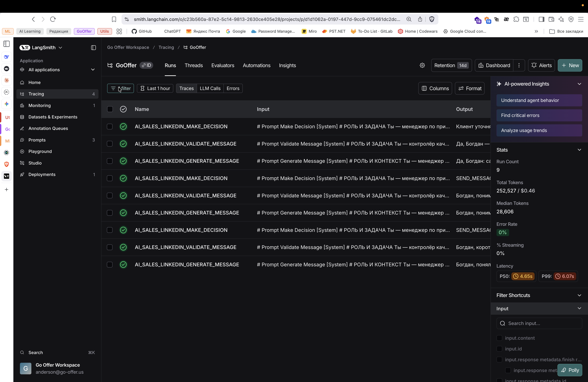Click the green New button
Viewport: 588px width, 382px height.
(570, 65)
